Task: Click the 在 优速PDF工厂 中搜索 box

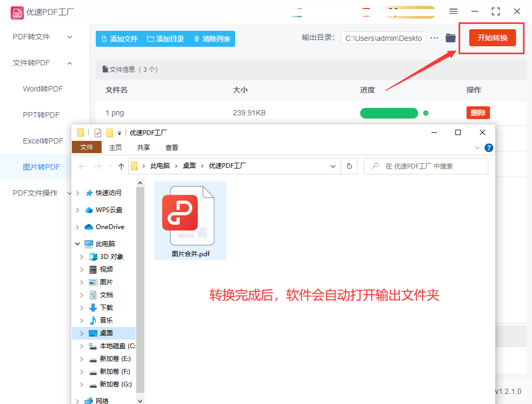Action: click(x=426, y=166)
